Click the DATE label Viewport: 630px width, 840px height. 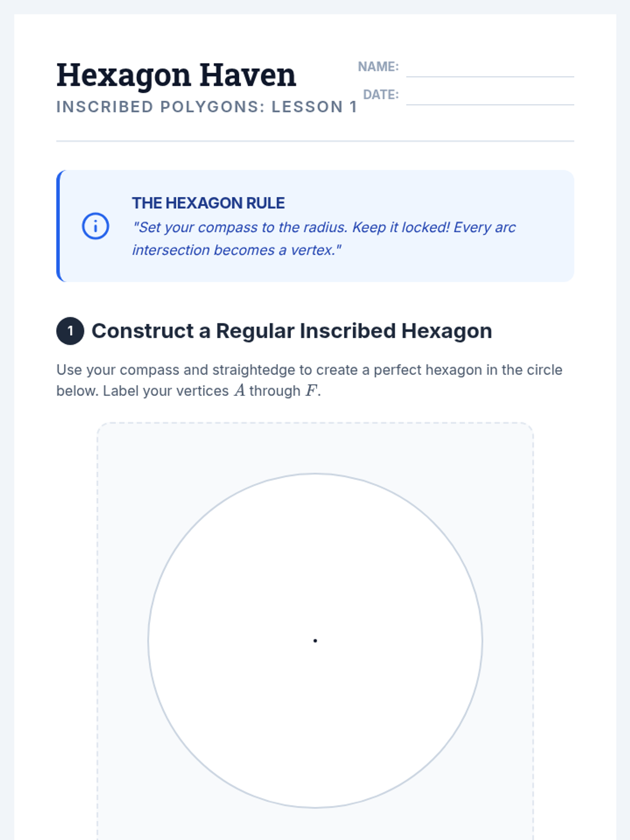point(381,94)
